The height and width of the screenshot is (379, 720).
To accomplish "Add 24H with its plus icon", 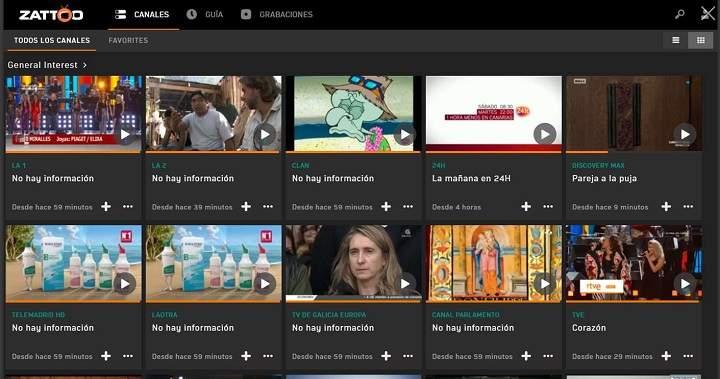I will [x=526, y=207].
